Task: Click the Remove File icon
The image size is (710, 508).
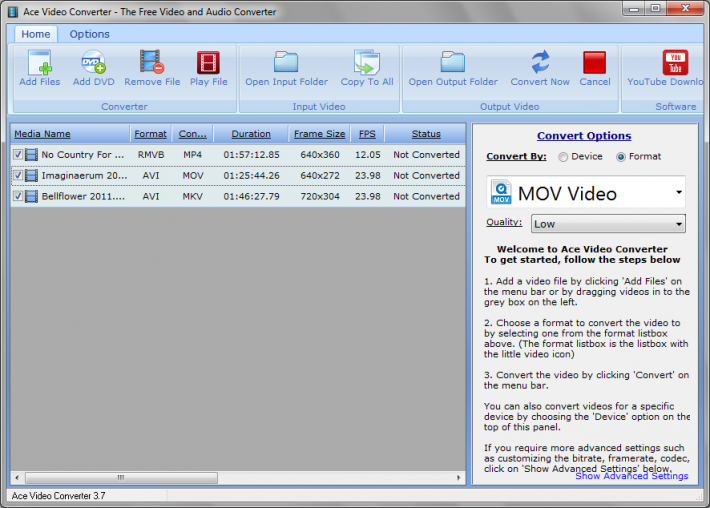Action: pos(152,62)
